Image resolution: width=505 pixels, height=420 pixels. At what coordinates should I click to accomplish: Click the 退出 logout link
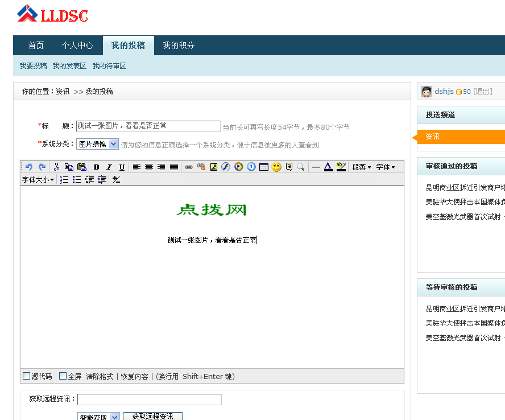[483, 91]
